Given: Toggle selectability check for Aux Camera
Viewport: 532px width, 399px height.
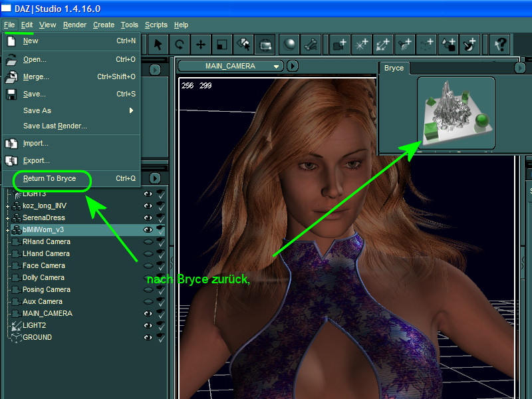Looking at the screenshot, I should pyautogui.click(x=160, y=301).
